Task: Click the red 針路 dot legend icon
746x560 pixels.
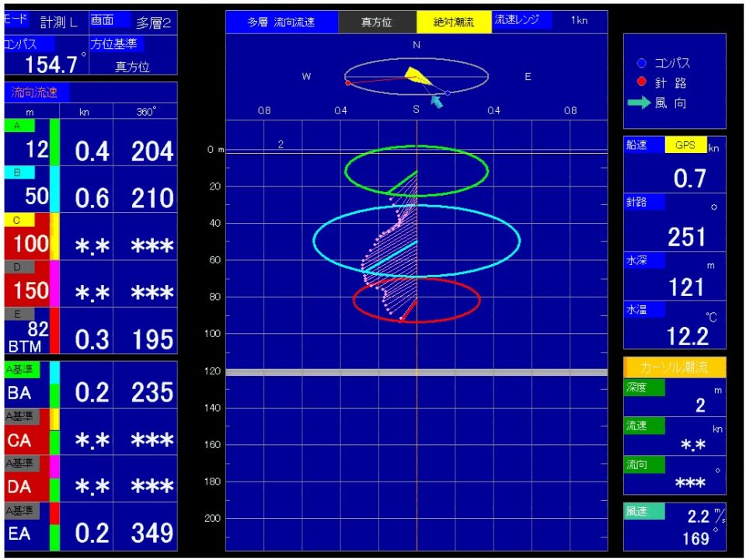Action: tap(641, 82)
